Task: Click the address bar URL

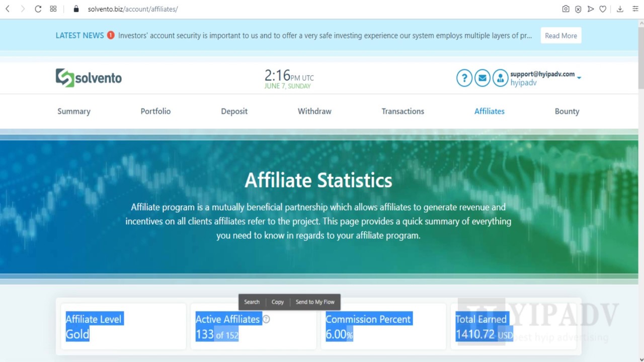Action: click(x=133, y=9)
